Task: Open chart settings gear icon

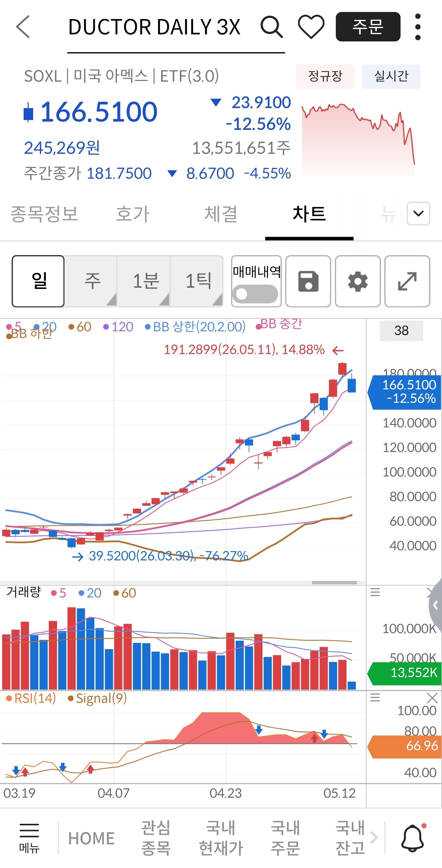Action: (358, 281)
